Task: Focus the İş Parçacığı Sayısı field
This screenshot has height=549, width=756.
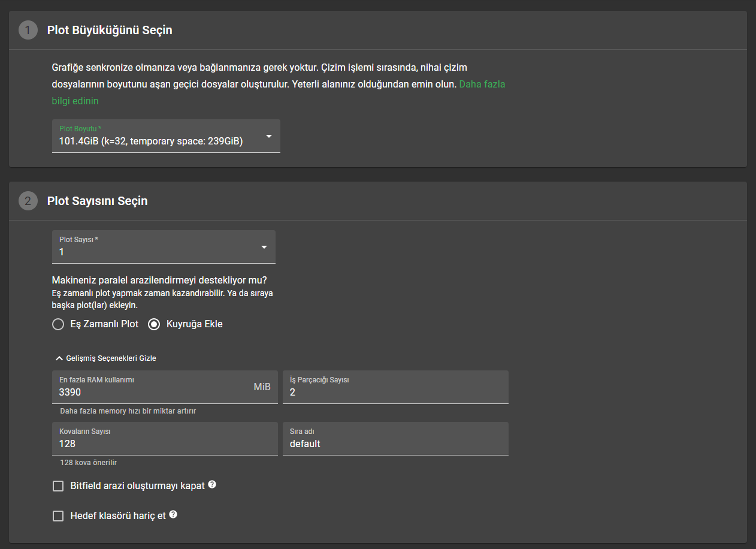Action: tap(395, 392)
